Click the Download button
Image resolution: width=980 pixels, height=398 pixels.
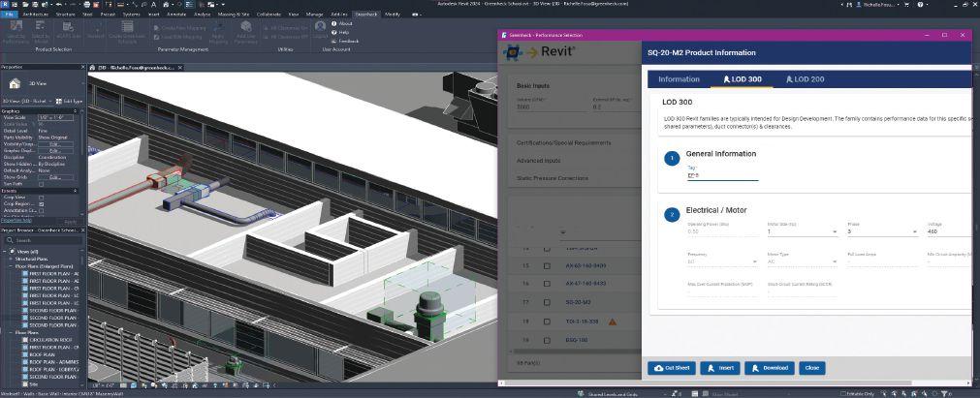point(770,368)
